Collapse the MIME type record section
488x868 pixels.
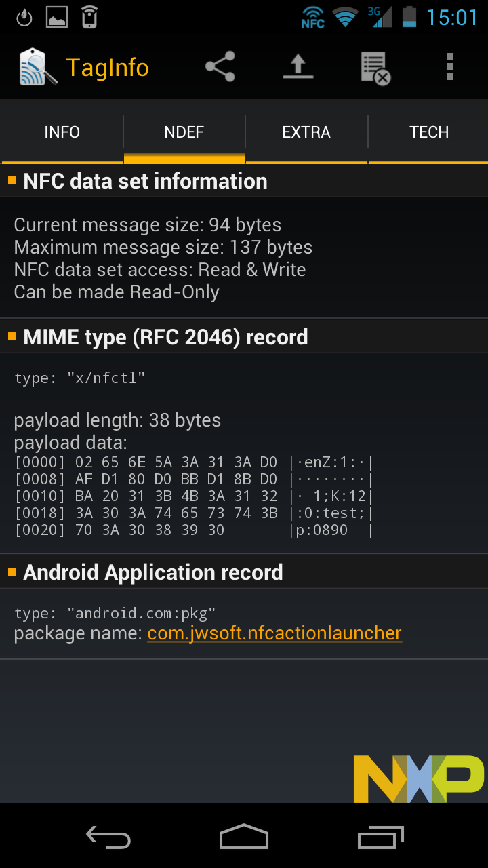point(165,337)
